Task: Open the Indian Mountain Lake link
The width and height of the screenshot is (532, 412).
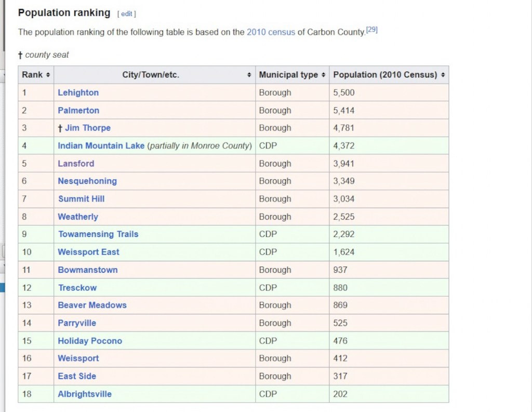Action: (101, 145)
